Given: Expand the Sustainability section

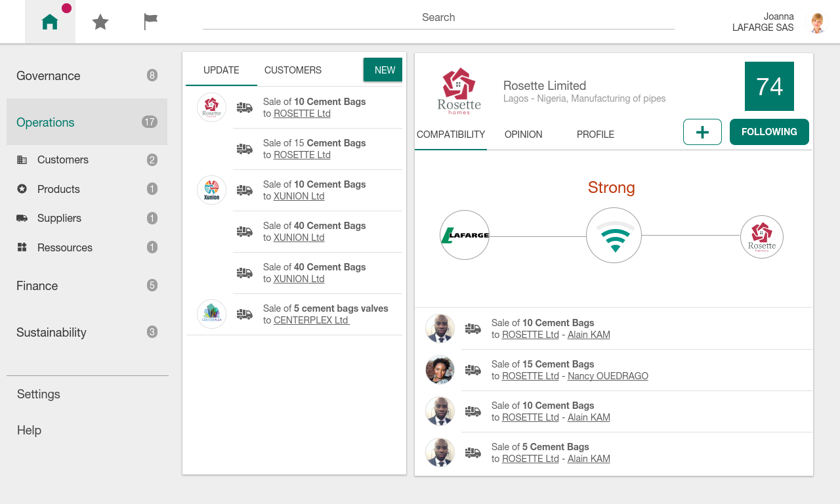Looking at the screenshot, I should [x=87, y=332].
